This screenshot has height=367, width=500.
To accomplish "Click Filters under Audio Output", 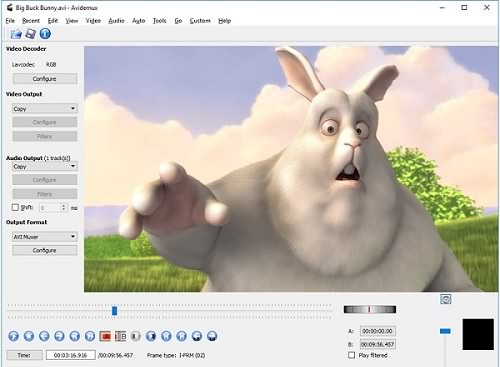I will click(45, 194).
